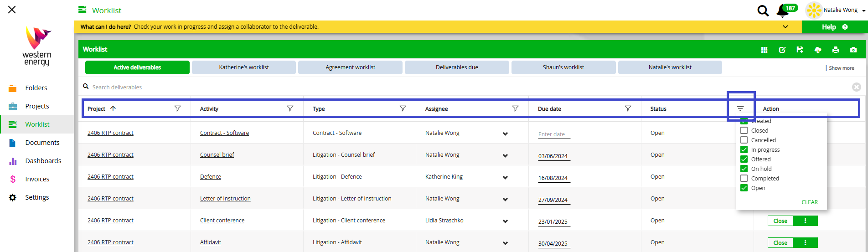
Task: Click the Western Energy logo
Action: [x=37, y=46]
